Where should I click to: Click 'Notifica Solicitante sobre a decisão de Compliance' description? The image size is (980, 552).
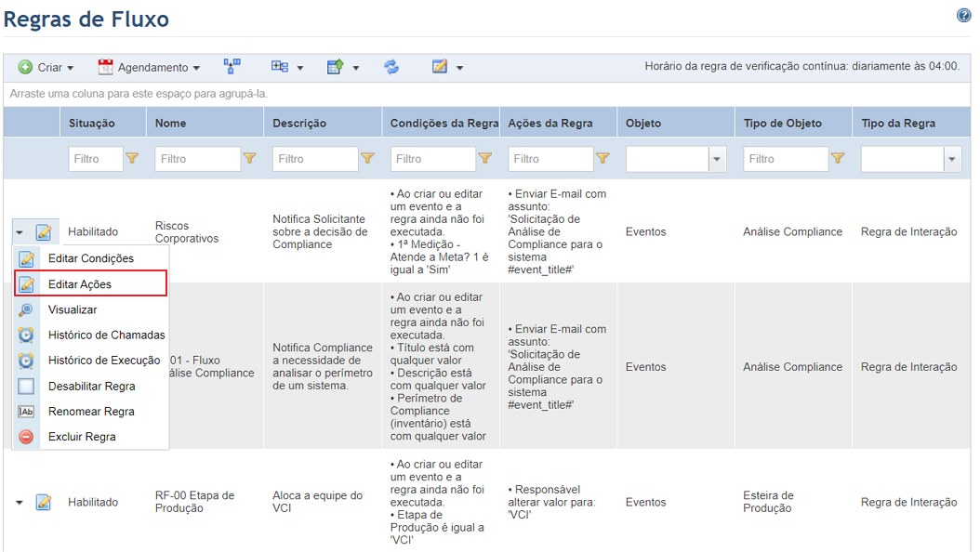tap(320, 231)
